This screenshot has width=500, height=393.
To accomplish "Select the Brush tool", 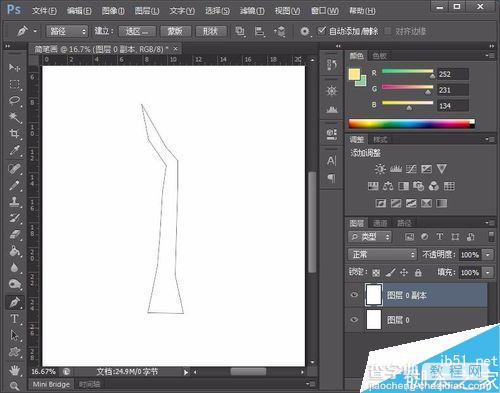I will [14, 185].
